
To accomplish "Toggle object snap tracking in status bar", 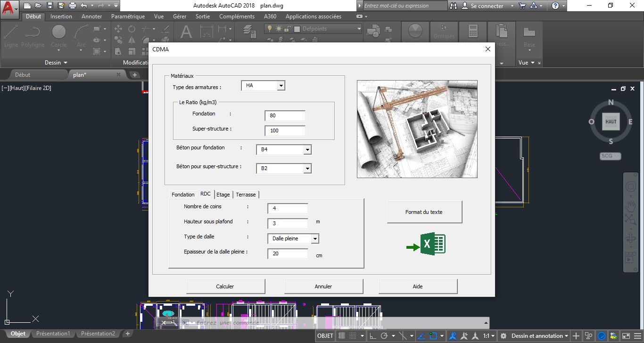I will click(421, 336).
